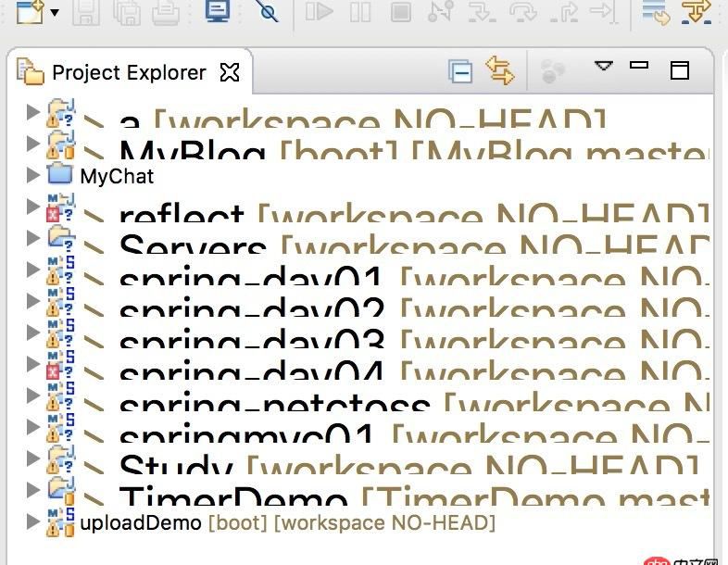This screenshot has height=565, width=728.
Task: Click the Step Return icon
Action: 564,12
